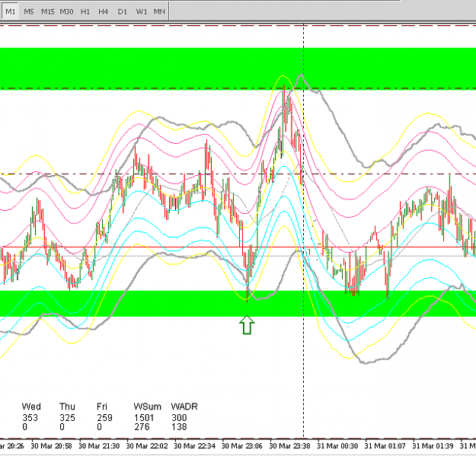
Task: Switch chart to M1 timeframe
Action: tap(10, 12)
